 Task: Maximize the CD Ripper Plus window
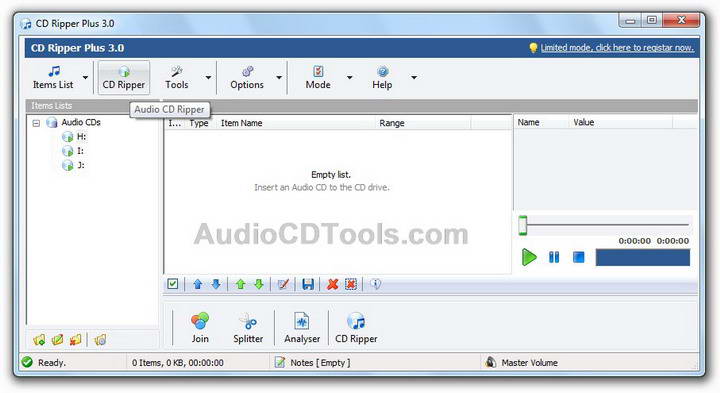point(652,21)
